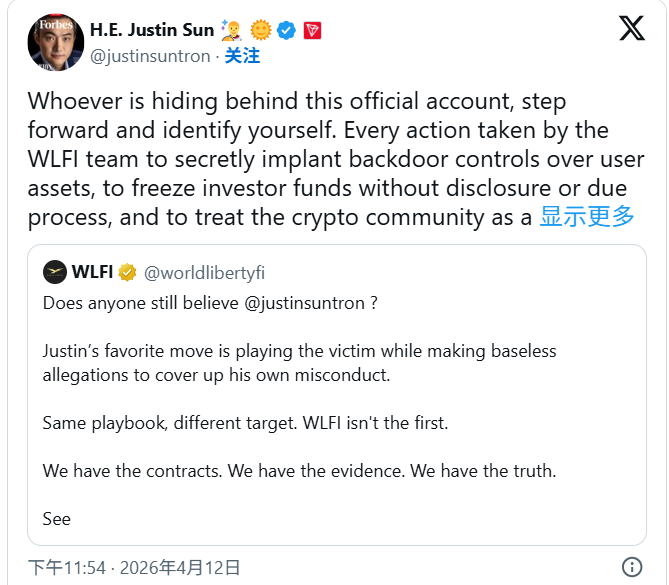Open the tweet timestamp 下午11:54

pos(67,567)
